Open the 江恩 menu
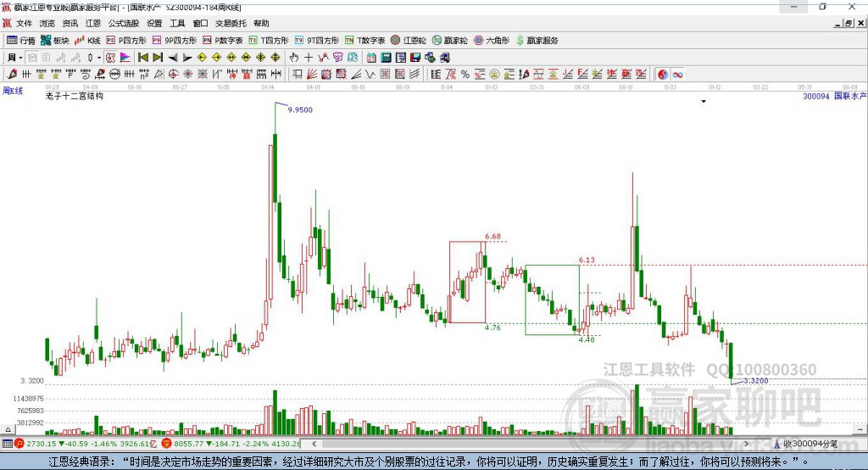868x470 pixels. point(93,23)
